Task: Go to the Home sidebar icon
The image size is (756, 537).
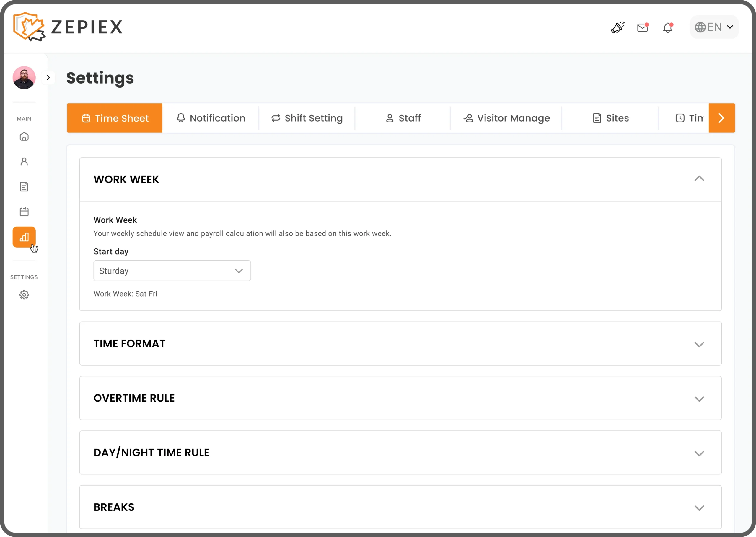Action: (24, 137)
